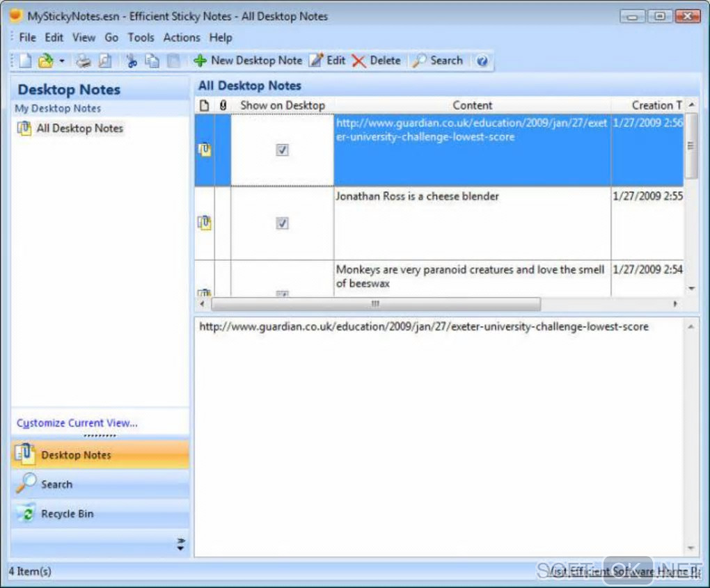Viewport: 710px width, 588px height.
Task: Open the Recycle Bin navigation pane
Action: [100, 514]
